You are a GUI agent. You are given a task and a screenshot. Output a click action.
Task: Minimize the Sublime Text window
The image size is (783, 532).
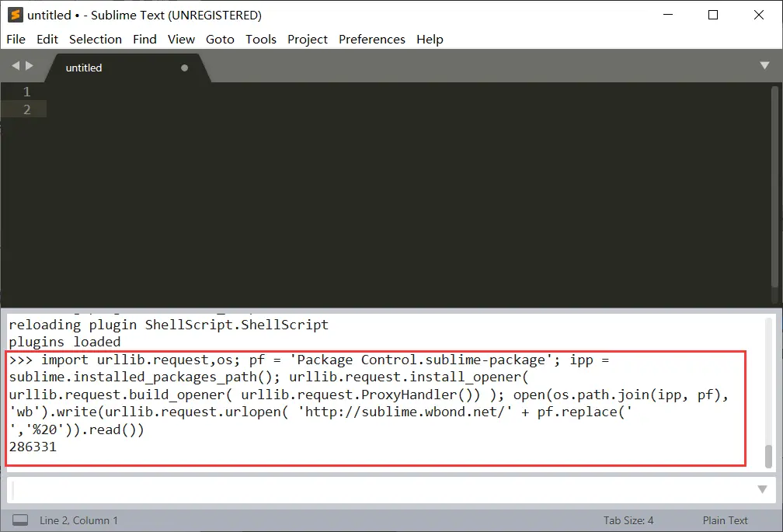click(x=668, y=15)
